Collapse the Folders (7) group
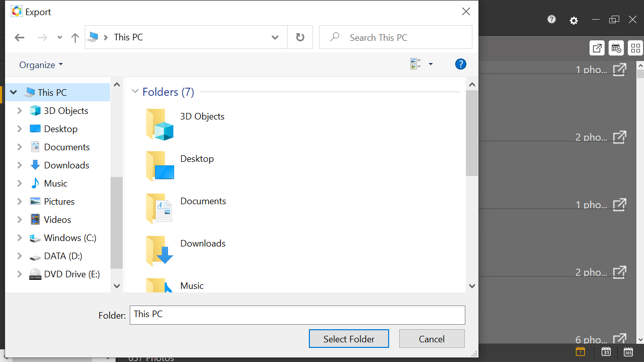The width and height of the screenshot is (644, 362). coord(135,92)
